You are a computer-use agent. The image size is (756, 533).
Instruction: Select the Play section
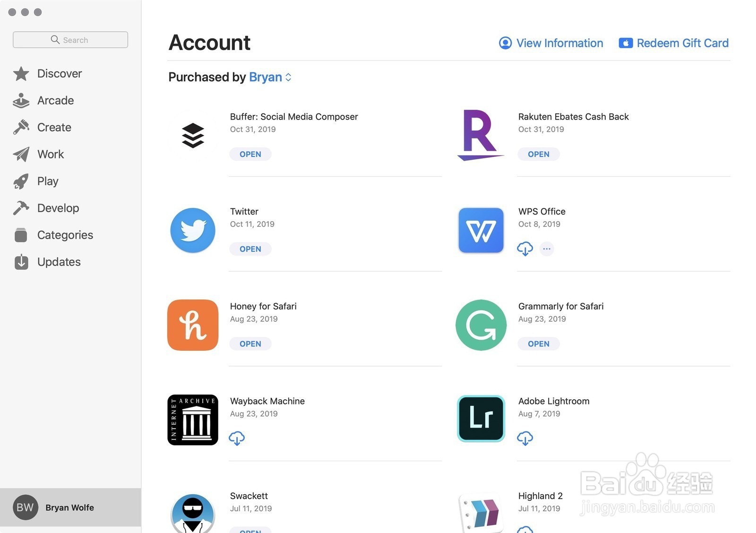point(48,181)
